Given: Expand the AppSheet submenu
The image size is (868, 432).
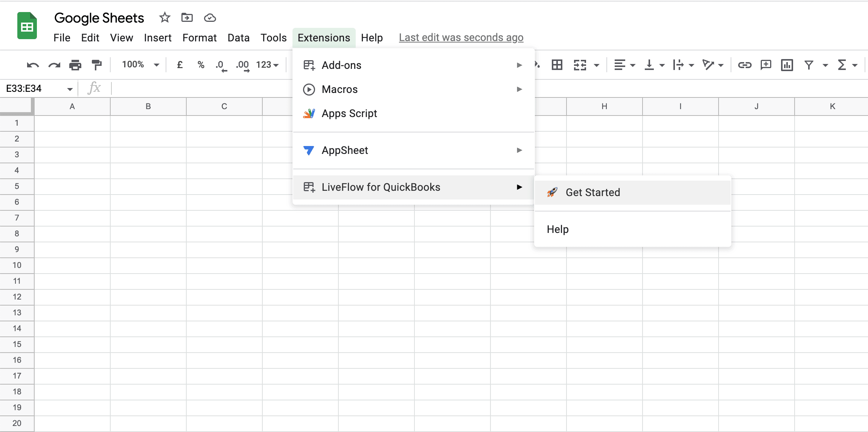Looking at the screenshot, I should [414, 150].
